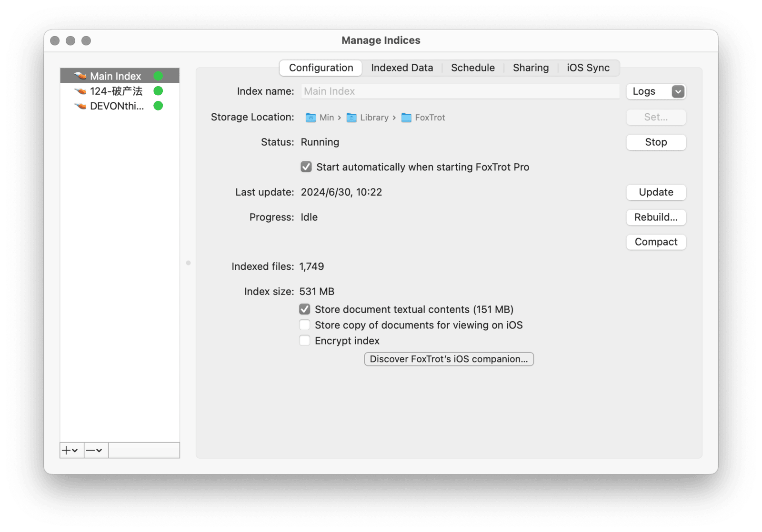The width and height of the screenshot is (762, 532).
Task: Click the Min home folder icon
Action: (x=311, y=118)
